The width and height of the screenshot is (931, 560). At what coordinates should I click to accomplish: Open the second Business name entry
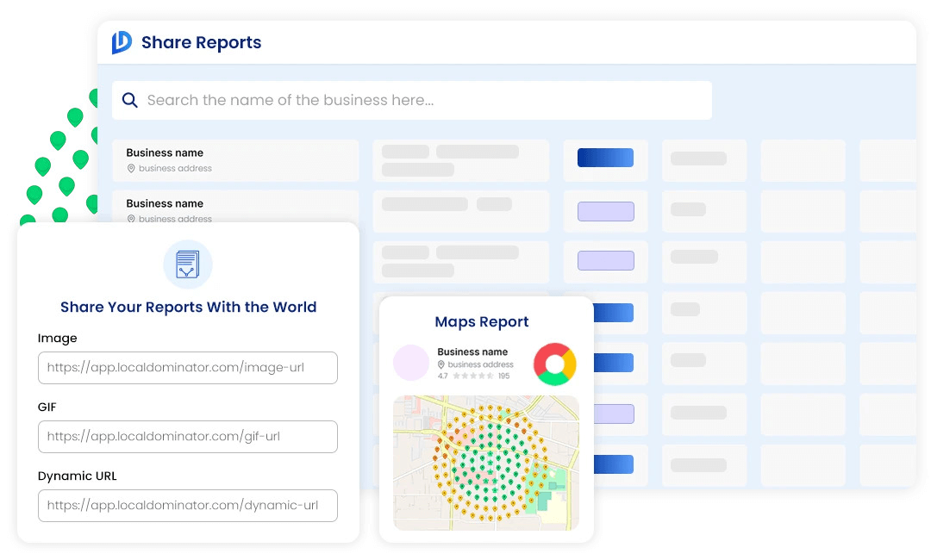pos(165,204)
